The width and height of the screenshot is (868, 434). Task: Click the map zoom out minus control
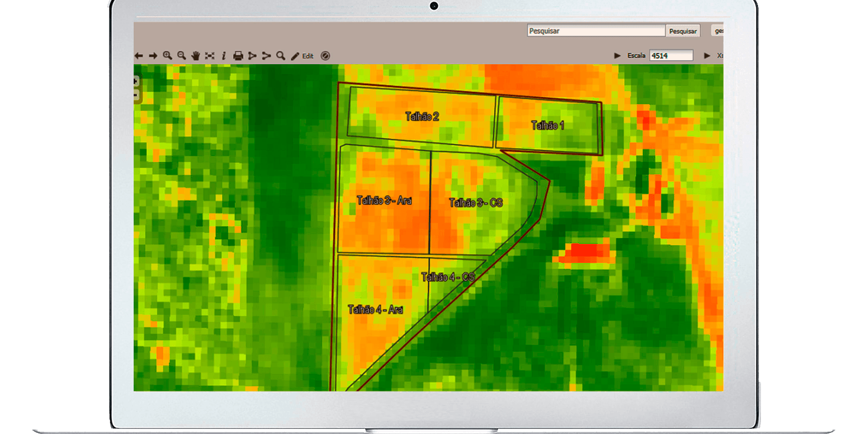coord(137,95)
